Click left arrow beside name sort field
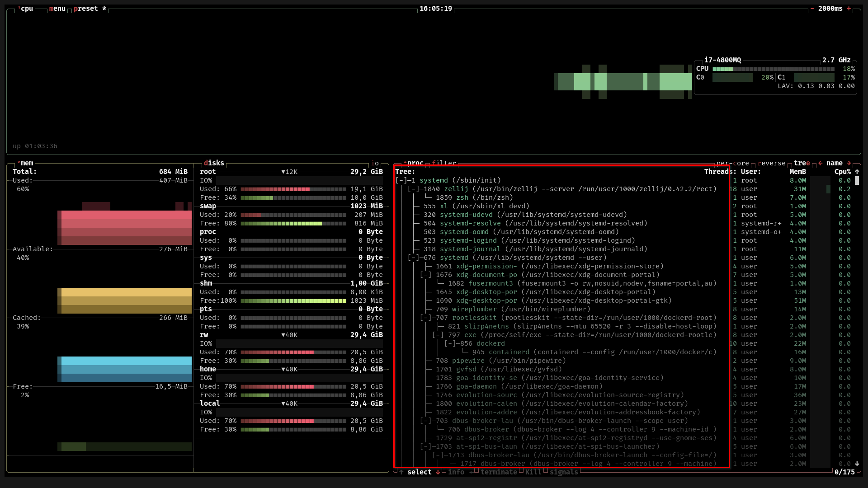This screenshot has width=868, height=488. (x=820, y=163)
